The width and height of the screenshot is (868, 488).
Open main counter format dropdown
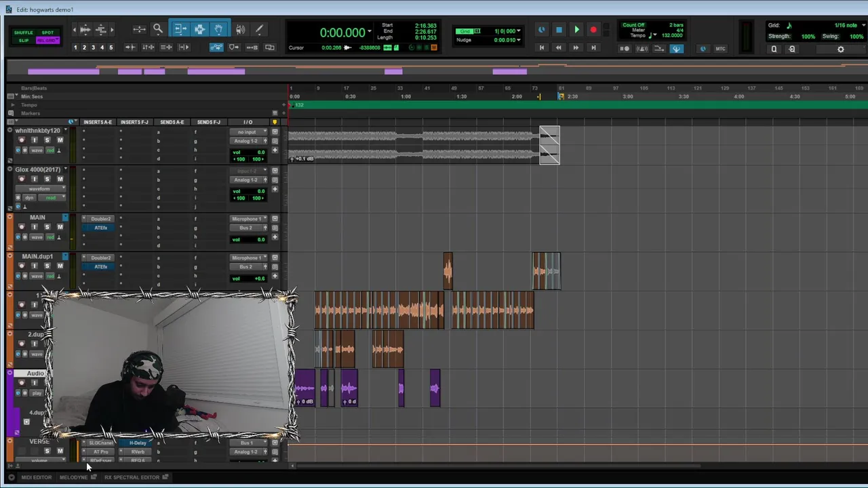click(x=370, y=32)
